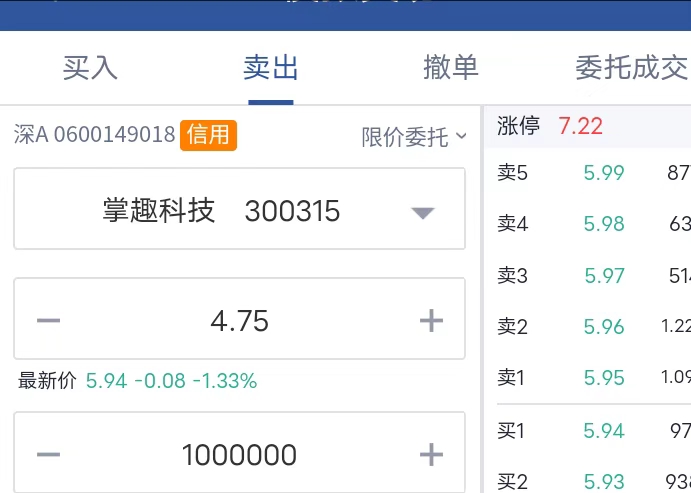Pick the 卖2 price 5.96

coord(604,326)
